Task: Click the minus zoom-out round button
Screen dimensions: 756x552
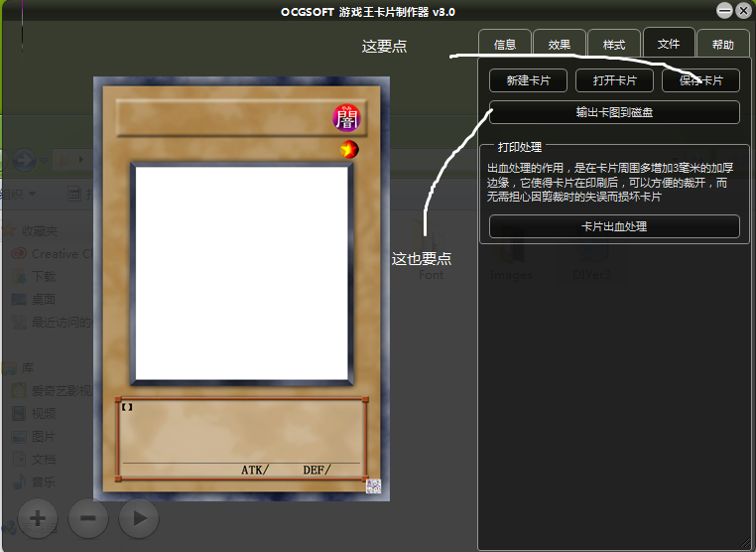Action: (88, 518)
